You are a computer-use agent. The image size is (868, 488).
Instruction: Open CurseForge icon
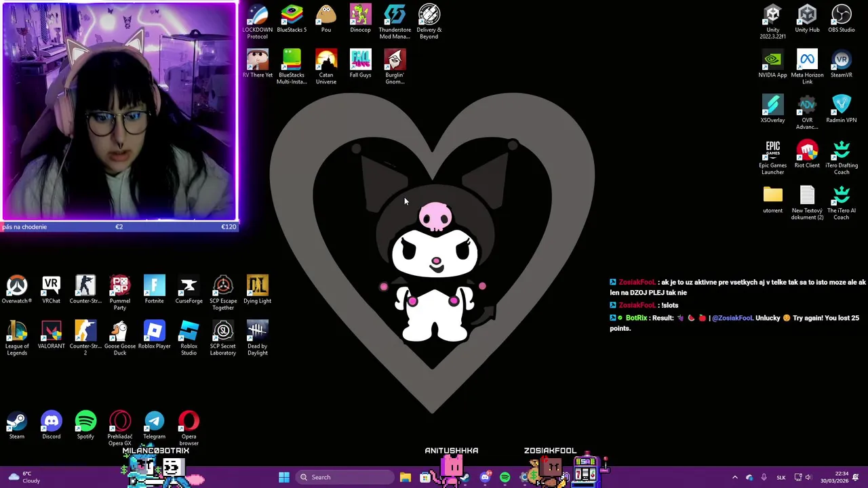click(x=189, y=289)
